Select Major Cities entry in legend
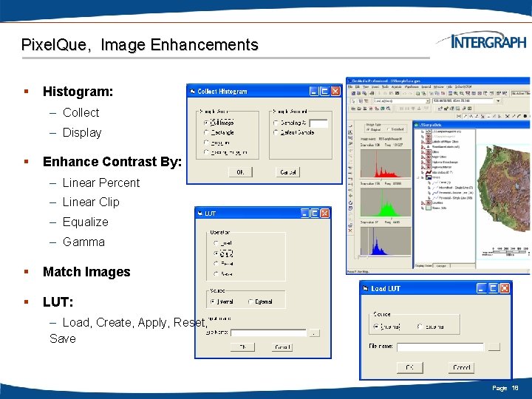The width and height of the screenshot is (532, 399). (440, 157)
